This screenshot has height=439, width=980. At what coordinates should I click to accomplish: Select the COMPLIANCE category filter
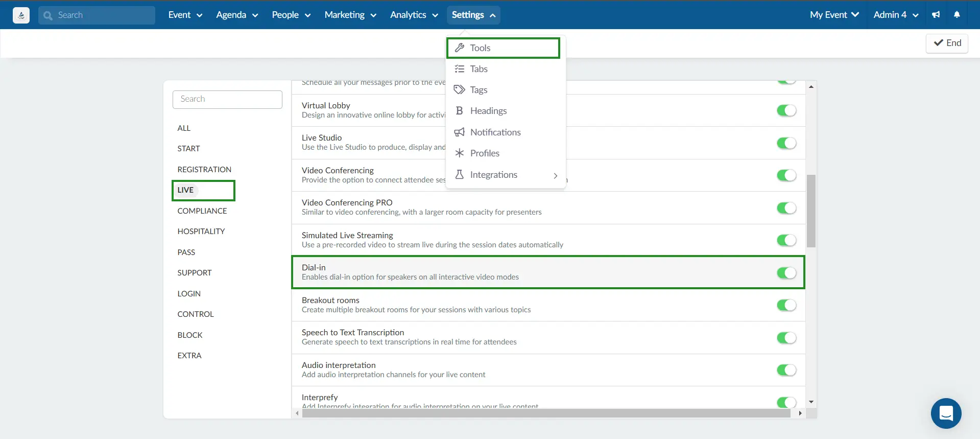[x=202, y=211]
